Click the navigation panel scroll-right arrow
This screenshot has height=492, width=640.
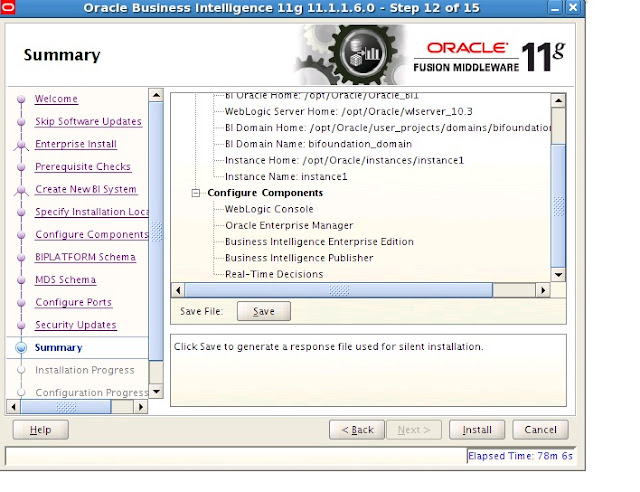[x=141, y=407]
